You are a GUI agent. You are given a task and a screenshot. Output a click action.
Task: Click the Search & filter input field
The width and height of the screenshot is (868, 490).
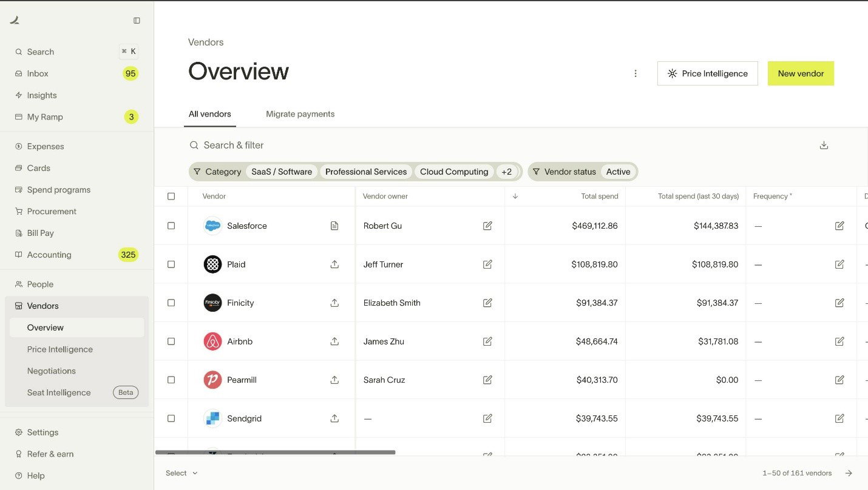233,145
